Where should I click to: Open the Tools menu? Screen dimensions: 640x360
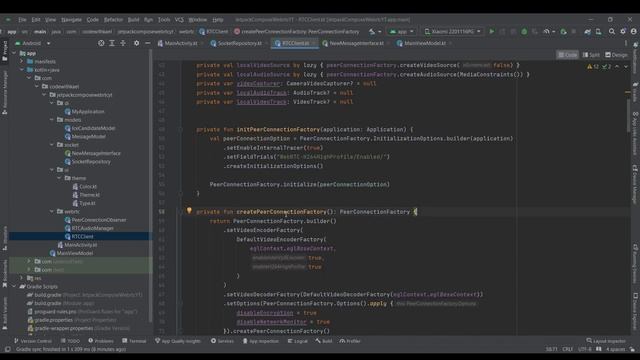(164, 20)
